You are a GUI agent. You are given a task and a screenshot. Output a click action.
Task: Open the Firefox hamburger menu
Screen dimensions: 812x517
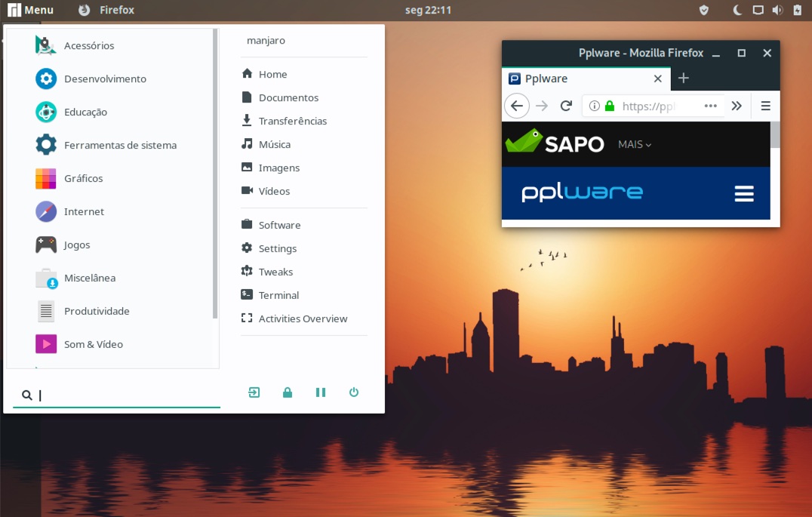coord(765,106)
